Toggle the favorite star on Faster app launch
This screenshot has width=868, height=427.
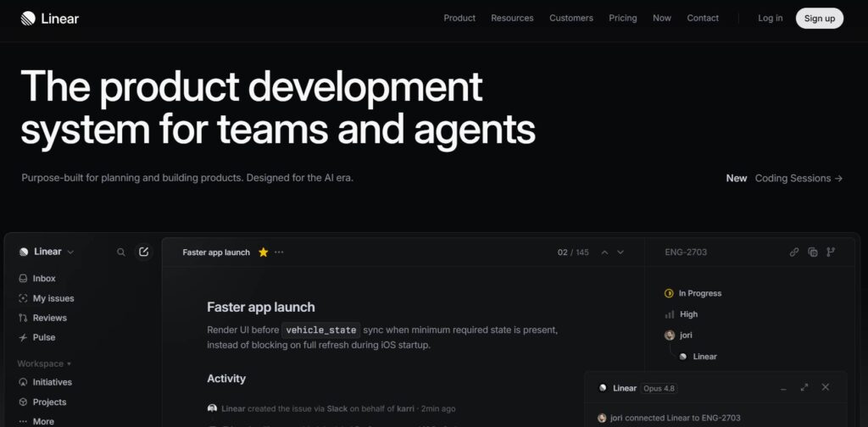tap(264, 252)
